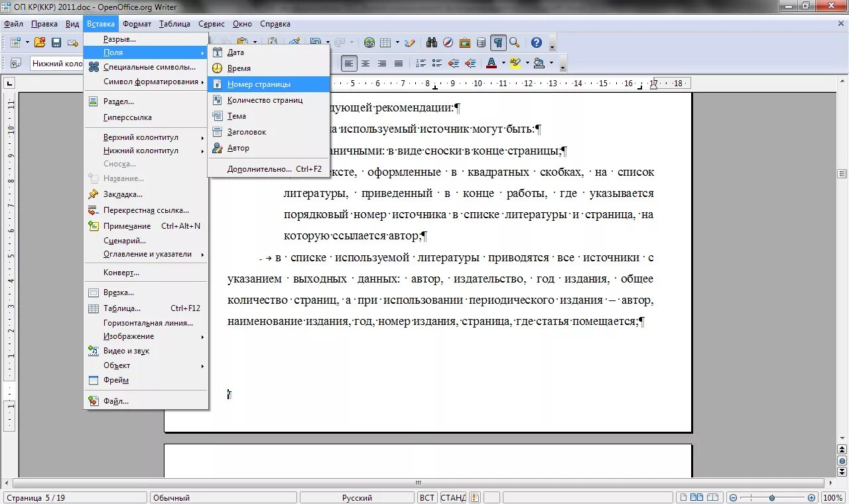
Task: Choose 'Закладка...' from Insert menu
Action: point(146,194)
